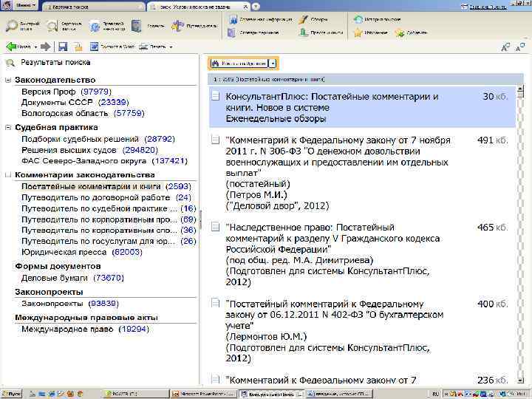
Task: Open Путеводители signpost icon
Action: pyautogui.click(x=177, y=26)
